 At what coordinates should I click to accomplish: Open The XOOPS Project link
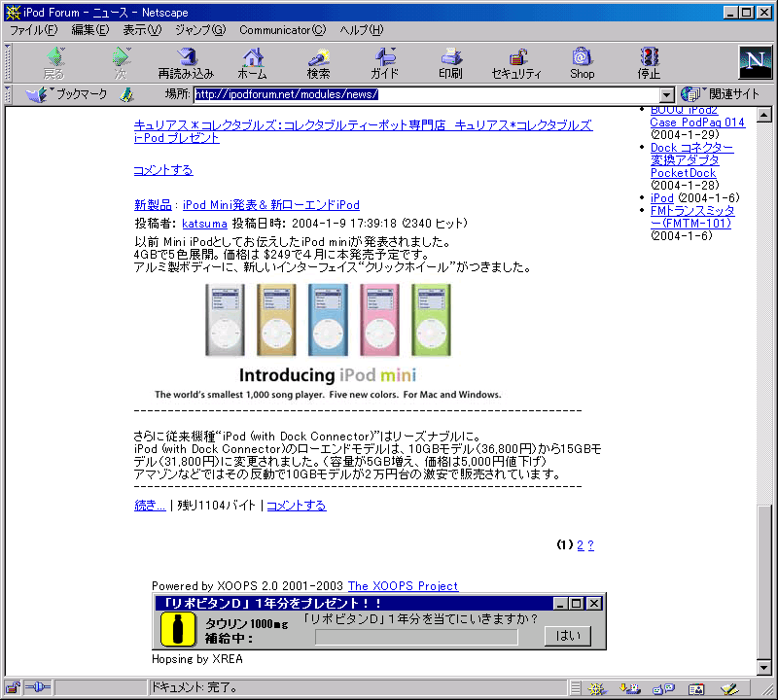[x=403, y=586]
